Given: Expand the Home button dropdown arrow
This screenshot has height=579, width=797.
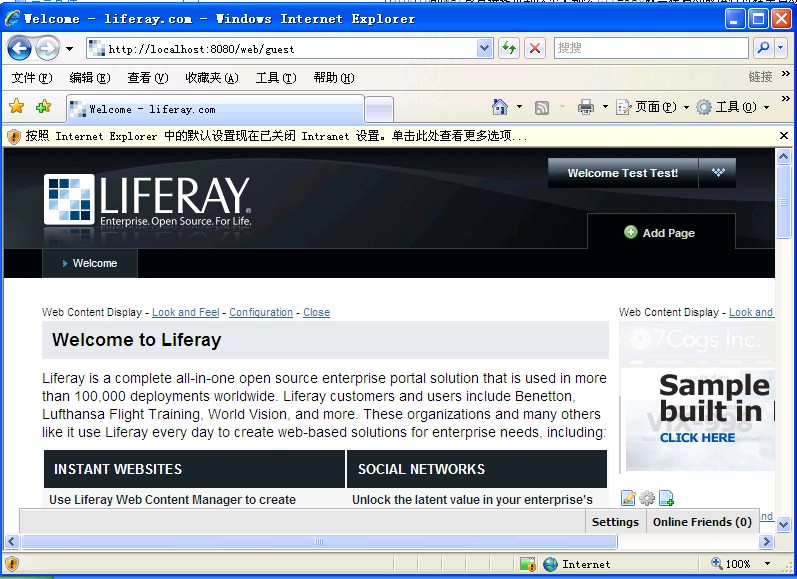Looking at the screenshot, I should [x=519, y=107].
